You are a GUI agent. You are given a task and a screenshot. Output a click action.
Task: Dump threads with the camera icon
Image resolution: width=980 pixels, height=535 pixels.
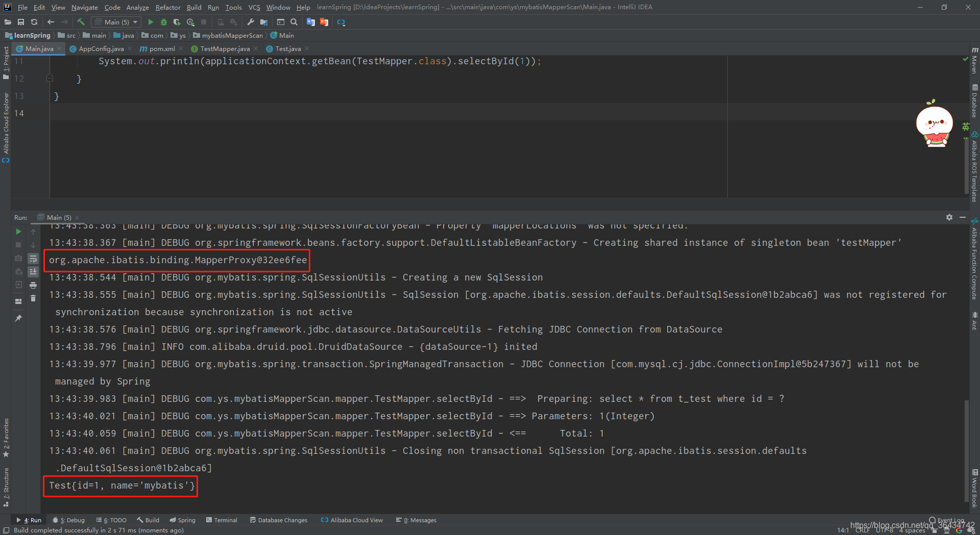point(18,258)
